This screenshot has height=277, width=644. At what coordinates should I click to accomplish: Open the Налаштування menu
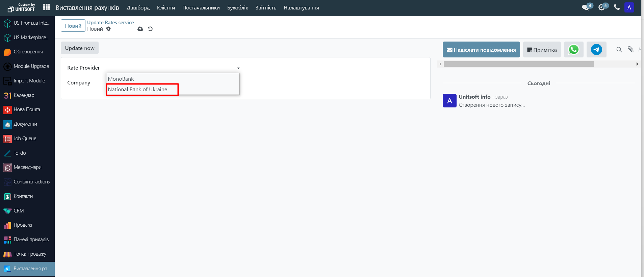301,7
